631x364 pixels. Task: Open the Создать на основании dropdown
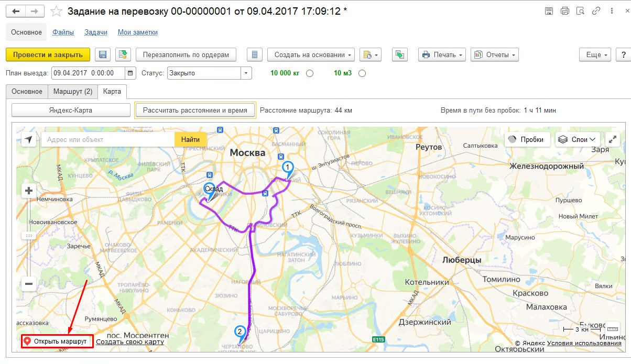pyautogui.click(x=311, y=54)
